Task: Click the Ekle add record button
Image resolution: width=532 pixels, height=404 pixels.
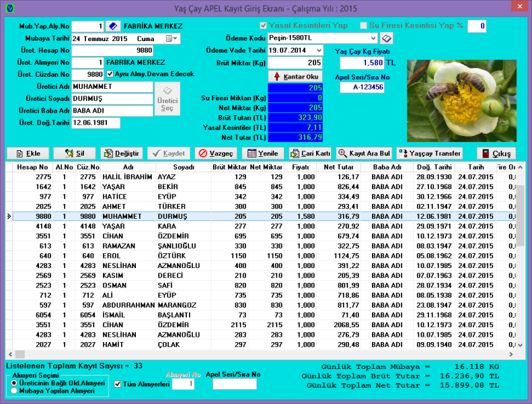Action: point(28,154)
